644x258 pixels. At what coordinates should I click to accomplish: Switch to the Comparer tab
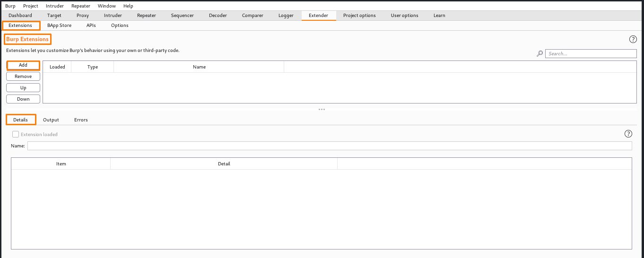pyautogui.click(x=253, y=16)
